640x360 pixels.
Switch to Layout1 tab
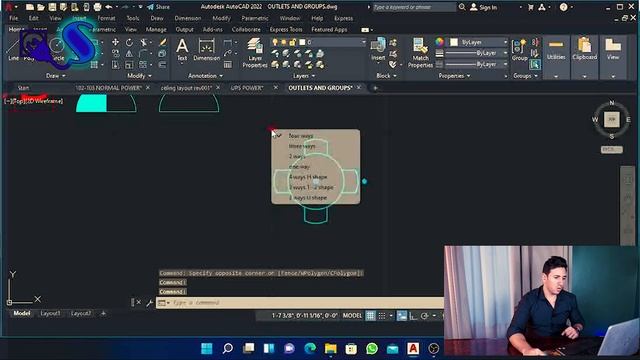pyautogui.click(x=50, y=313)
